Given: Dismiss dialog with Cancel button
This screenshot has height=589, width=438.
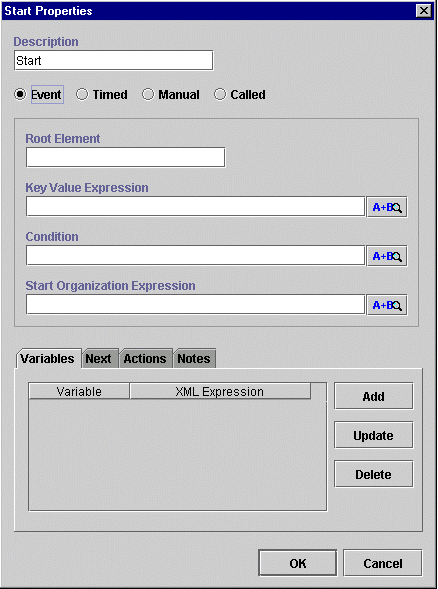Looking at the screenshot, I should [x=383, y=563].
